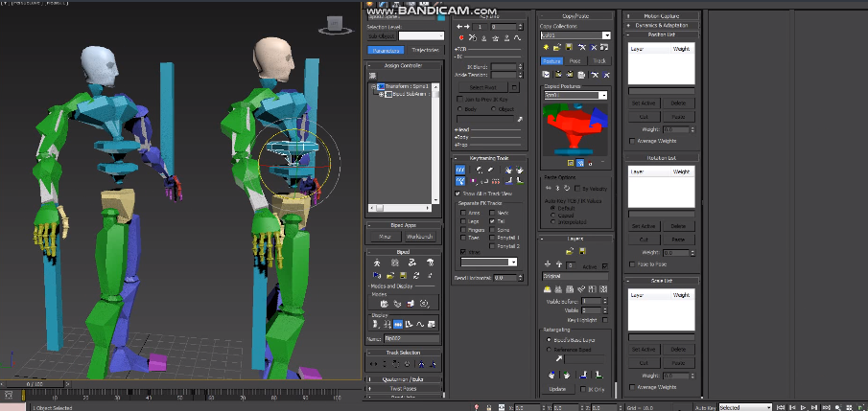This screenshot has height=411, width=868.
Task: Click the Mixer Mode icon in Biped rollout
Action: click(x=430, y=263)
